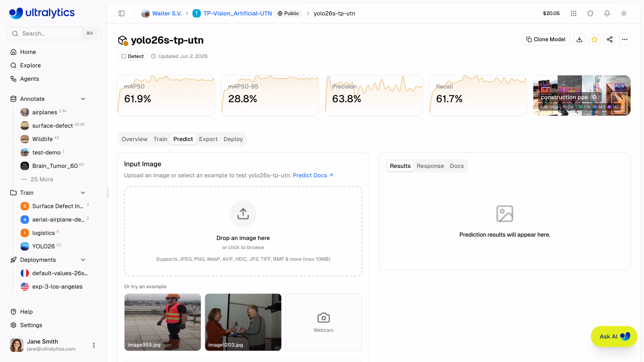Screen dimensions: 644x362
Task: Open Jane Smith account options menu
Action: (x=94, y=345)
